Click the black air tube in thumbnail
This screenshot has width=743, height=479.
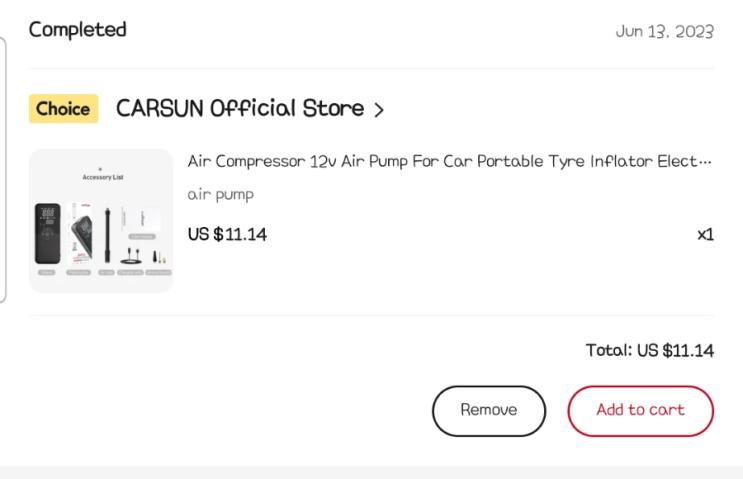(x=105, y=236)
